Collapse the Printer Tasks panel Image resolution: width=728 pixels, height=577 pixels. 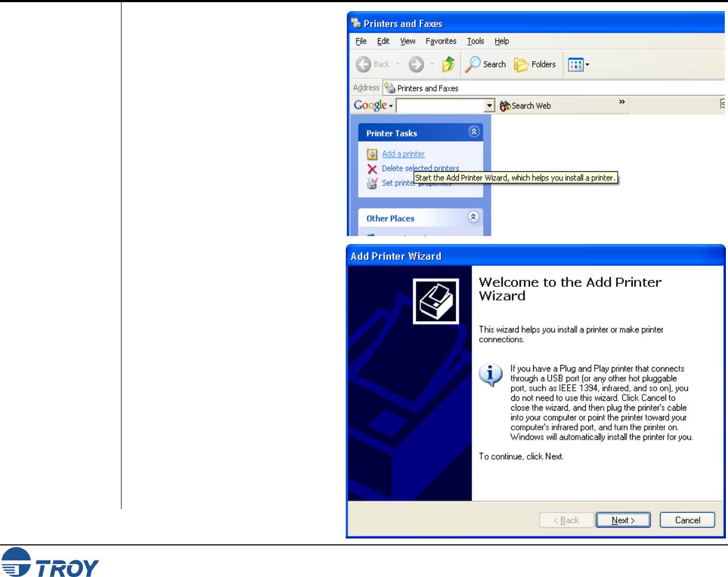click(x=474, y=132)
